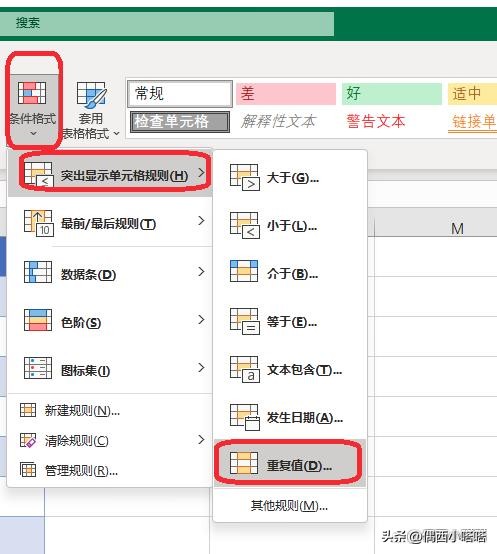Choose 清除规则(C) menu entry
The height and width of the screenshot is (554, 497).
[x=110, y=441]
